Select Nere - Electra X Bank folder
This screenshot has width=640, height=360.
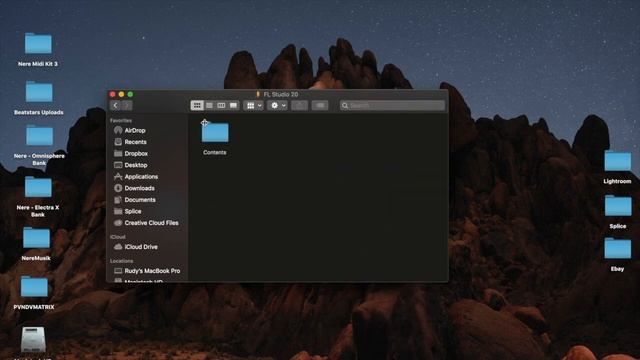38,187
